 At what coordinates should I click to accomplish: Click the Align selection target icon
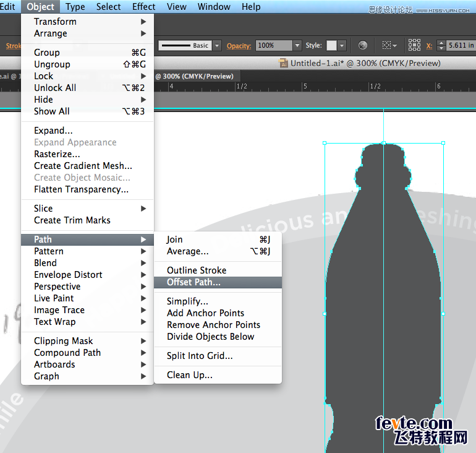[389, 45]
